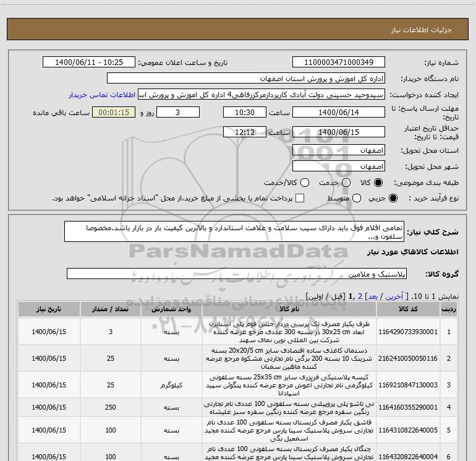Select the کالا radio button
This screenshot has height=461, width=476.
378,183
